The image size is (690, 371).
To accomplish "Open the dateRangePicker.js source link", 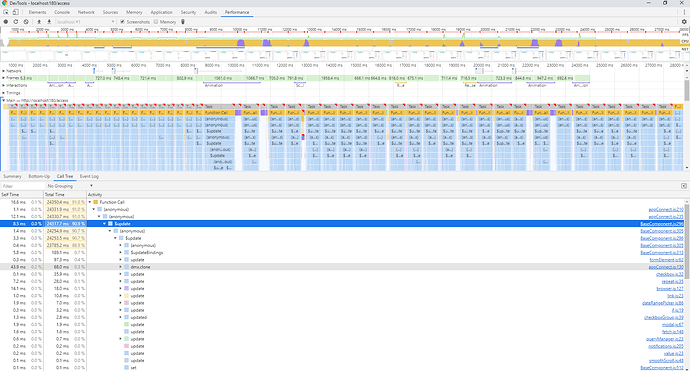I will coord(663,303).
